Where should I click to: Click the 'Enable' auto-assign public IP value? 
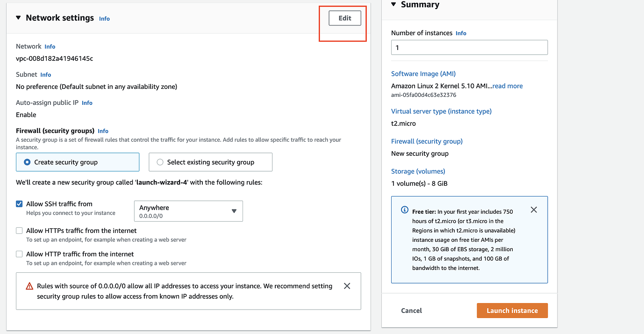coord(26,115)
